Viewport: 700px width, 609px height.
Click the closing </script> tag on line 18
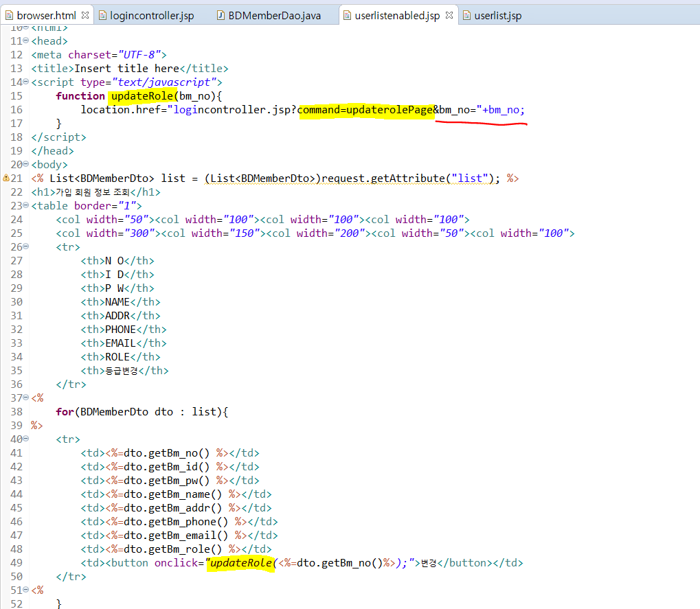click(x=58, y=137)
